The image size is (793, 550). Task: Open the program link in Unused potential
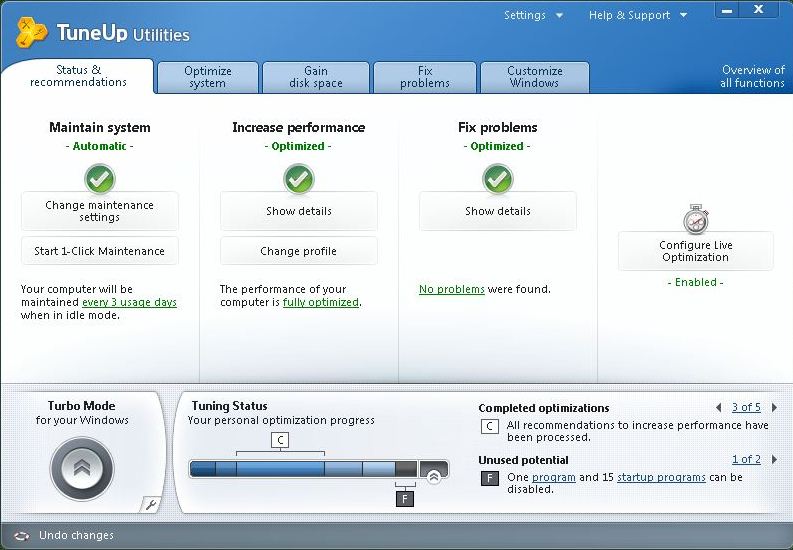[x=554, y=477]
